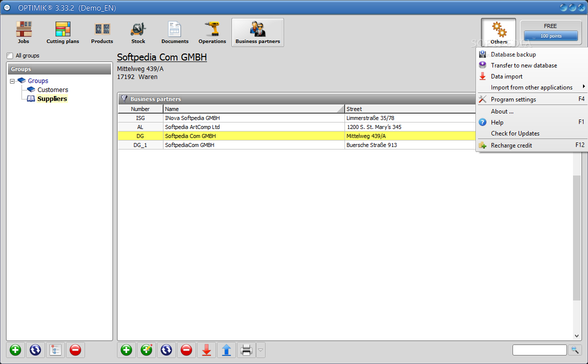Delete group with red minus button

pos(75,350)
